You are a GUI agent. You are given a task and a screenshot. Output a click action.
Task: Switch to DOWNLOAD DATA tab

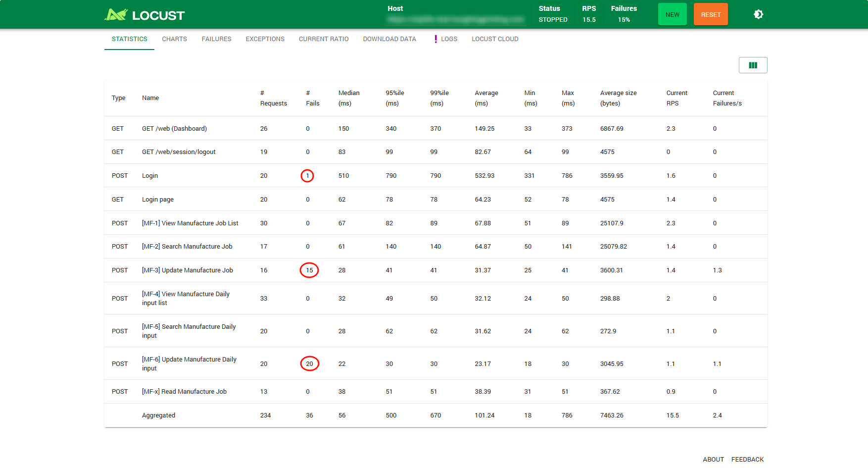pos(389,39)
